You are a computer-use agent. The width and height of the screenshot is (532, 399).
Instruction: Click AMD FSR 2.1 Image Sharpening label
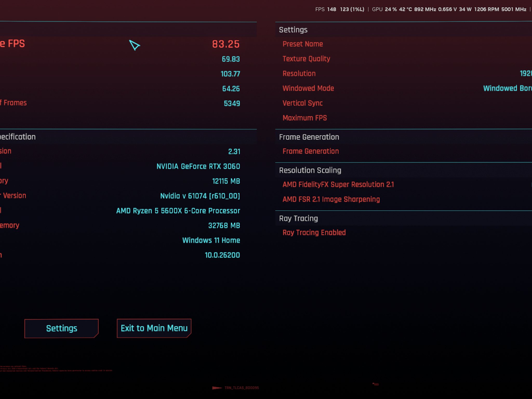[x=331, y=199]
